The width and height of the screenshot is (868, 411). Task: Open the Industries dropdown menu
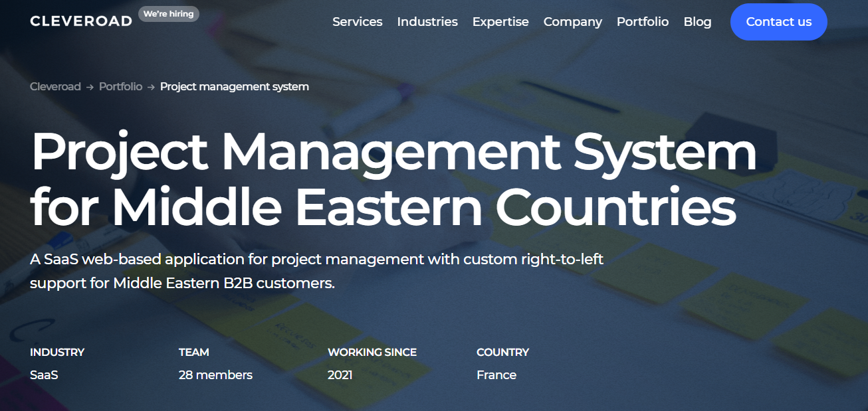[427, 21]
